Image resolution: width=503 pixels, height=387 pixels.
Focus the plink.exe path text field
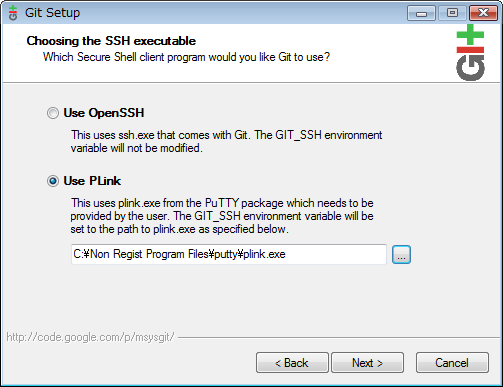pyautogui.click(x=229, y=254)
